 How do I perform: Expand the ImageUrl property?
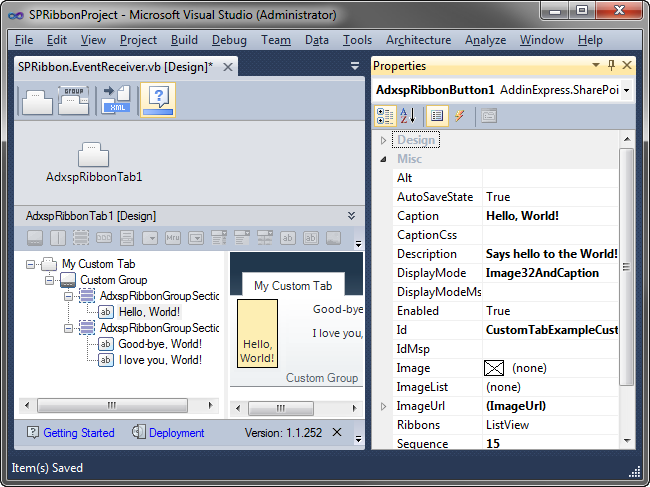tap(383, 406)
